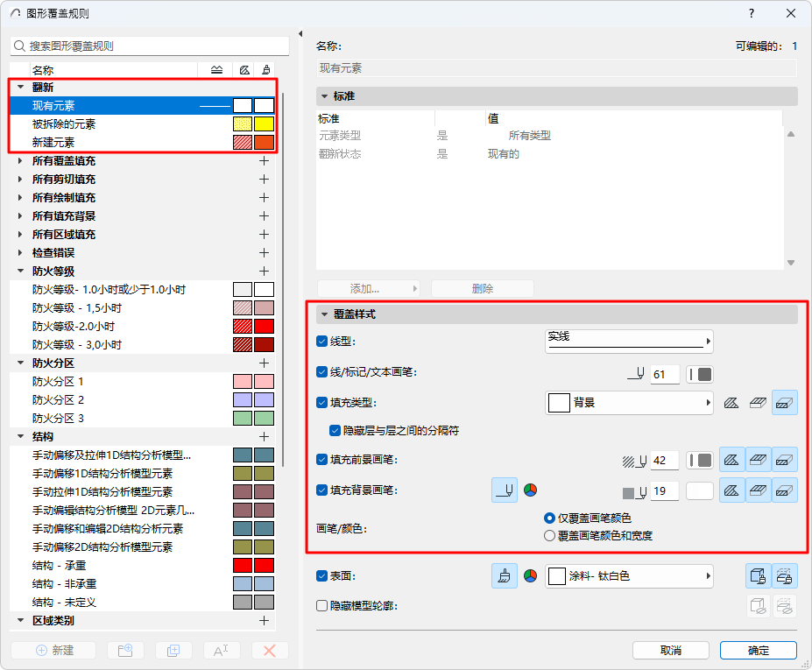The width and height of the screenshot is (812, 670).
Task: Collapse the left panel with the arrow
Action: click(x=300, y=33)
